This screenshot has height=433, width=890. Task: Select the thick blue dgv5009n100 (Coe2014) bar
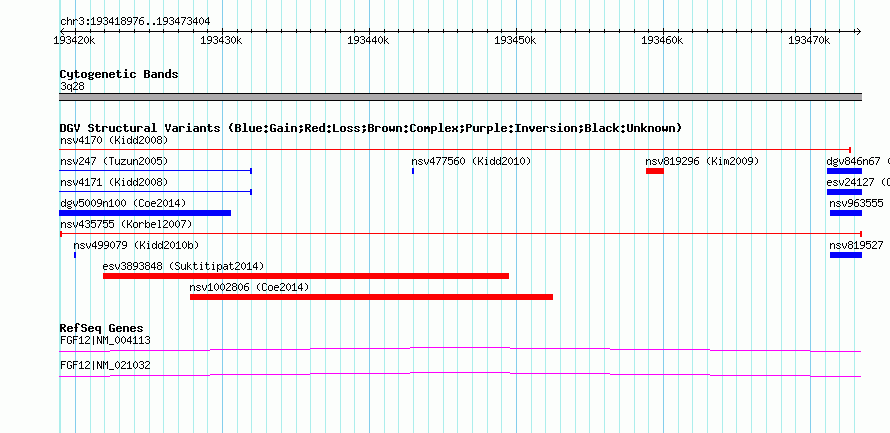[x=145, y=213]
